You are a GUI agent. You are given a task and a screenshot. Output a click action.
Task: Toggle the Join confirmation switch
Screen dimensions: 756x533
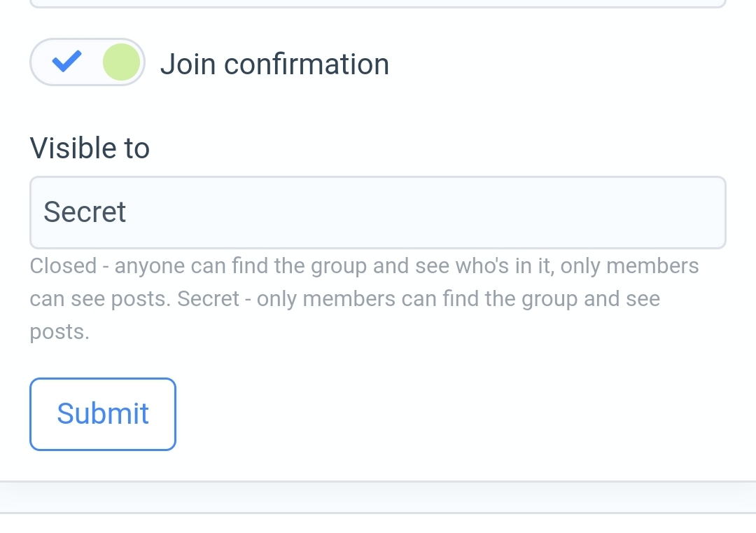[87, 62]
